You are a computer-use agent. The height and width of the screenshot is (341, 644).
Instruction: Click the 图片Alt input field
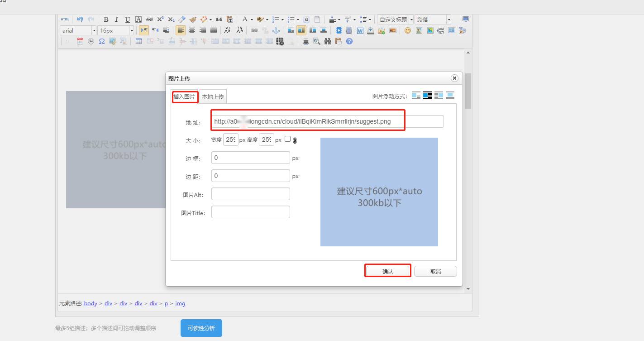coord(250,194)
